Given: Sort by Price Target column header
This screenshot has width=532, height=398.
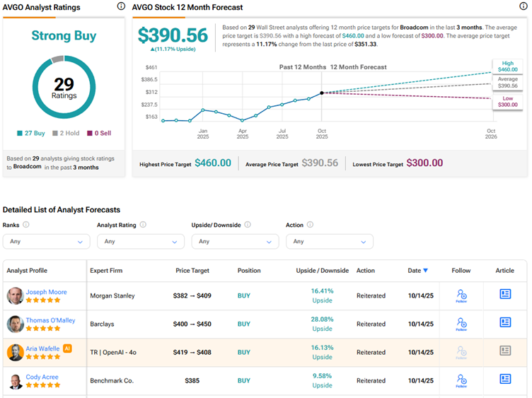Looking at the screenshot, I should 192,271.
